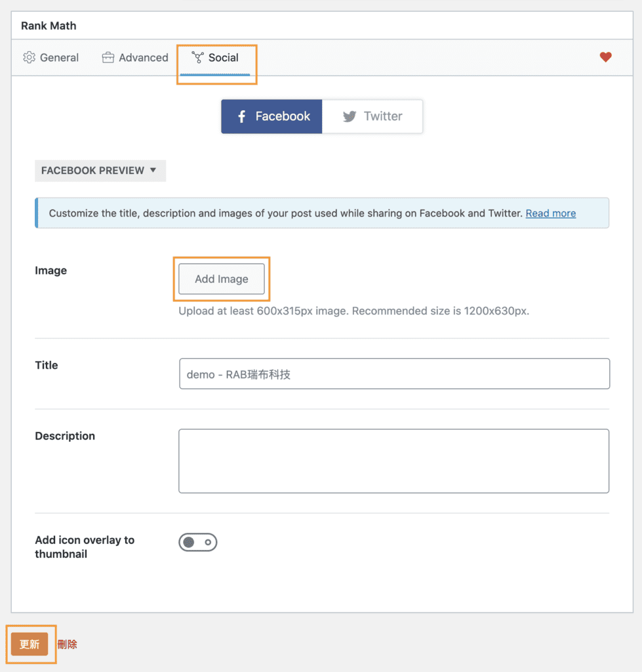This screenshot has width=642, height=672.
Task: Click the share-nodes icon beside Social
Action: tap(197, 58)
